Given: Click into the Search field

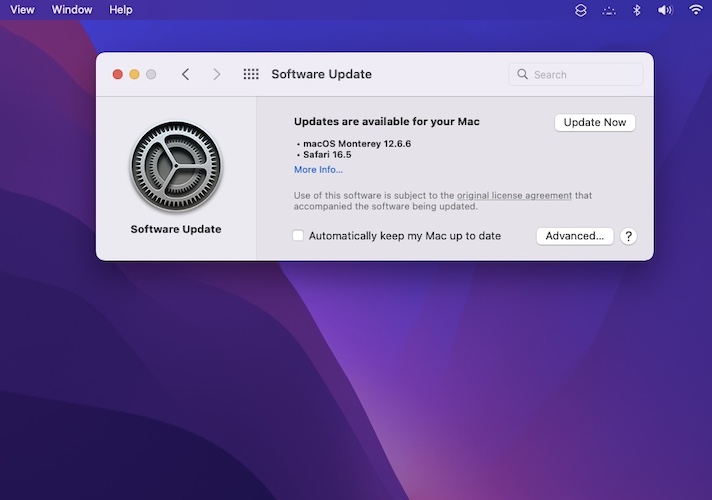Looking at the screenshot, I should 576,74.
